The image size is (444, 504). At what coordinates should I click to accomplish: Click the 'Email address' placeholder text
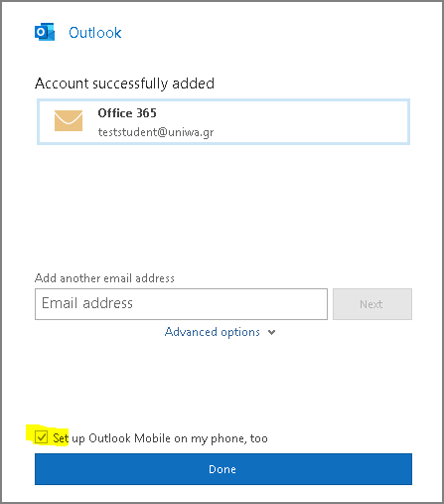(87, 303)
